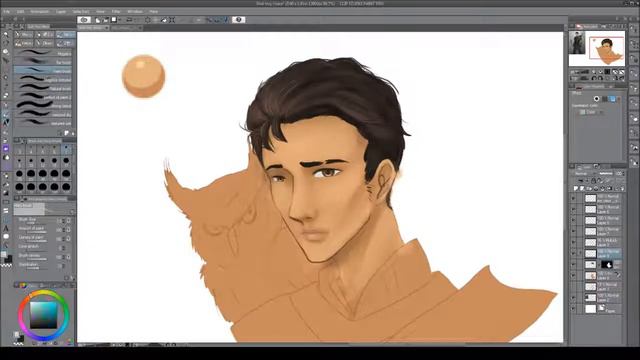Viewport: 640px width, 360px height.
Task: Toggle visibility of the layer with black mask
Action: (x=573, y=264)
